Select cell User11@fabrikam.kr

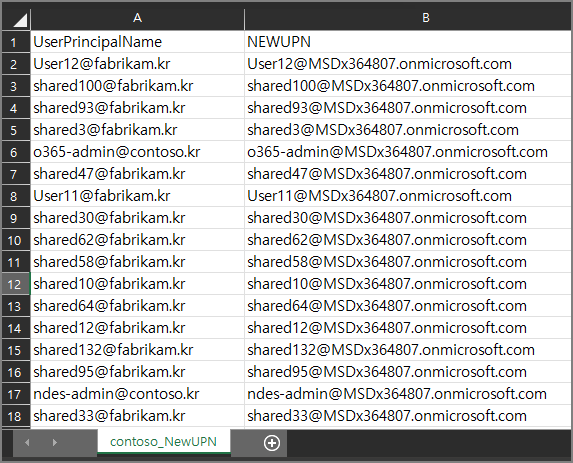(137, 196)
